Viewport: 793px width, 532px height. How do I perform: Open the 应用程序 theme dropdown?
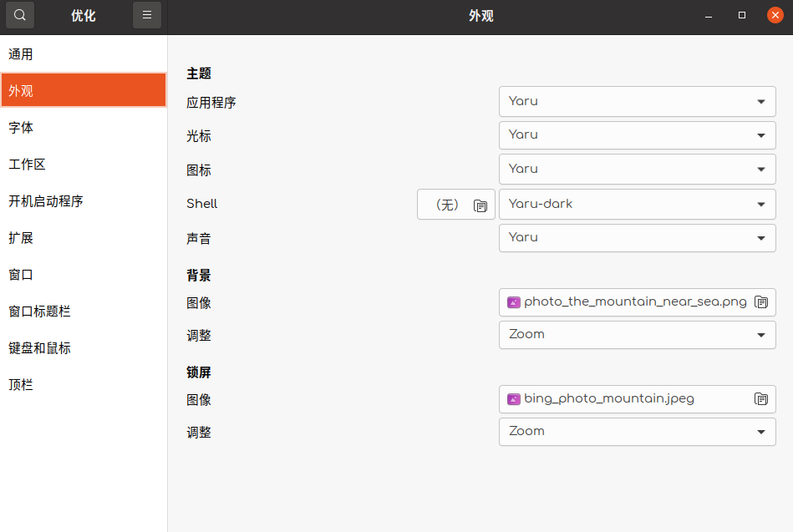637,101
